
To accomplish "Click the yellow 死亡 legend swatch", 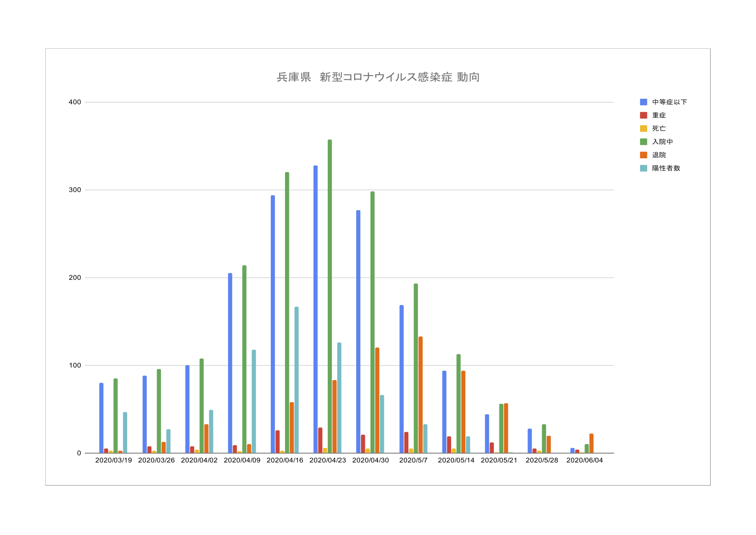I will coord(643,129).
